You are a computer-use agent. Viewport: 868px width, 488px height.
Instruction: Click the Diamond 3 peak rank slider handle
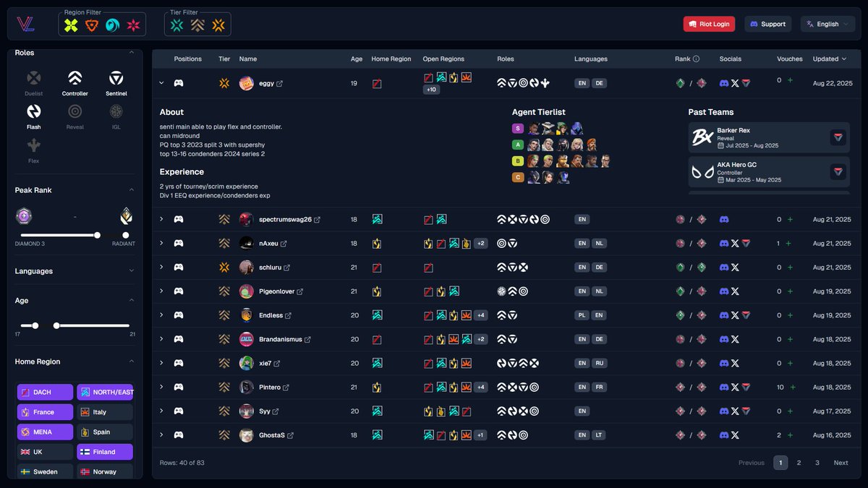point(97,235)
